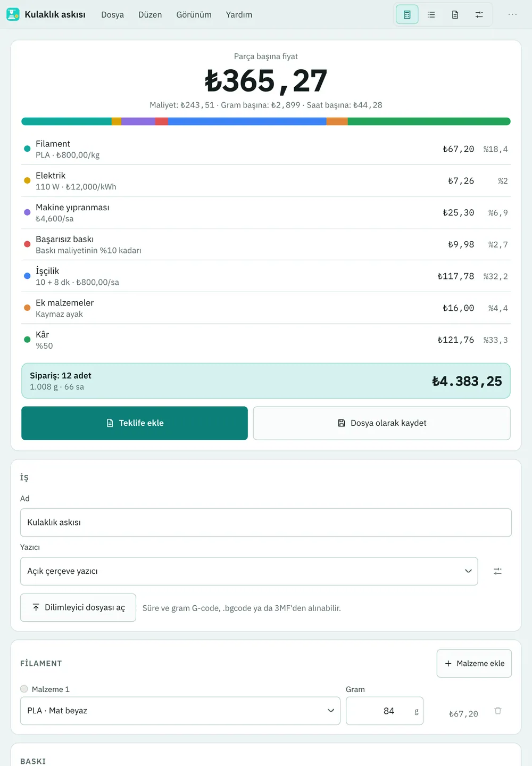532x766 pixels.
Task: Open the three-dot more options menu
Action: 512,14
